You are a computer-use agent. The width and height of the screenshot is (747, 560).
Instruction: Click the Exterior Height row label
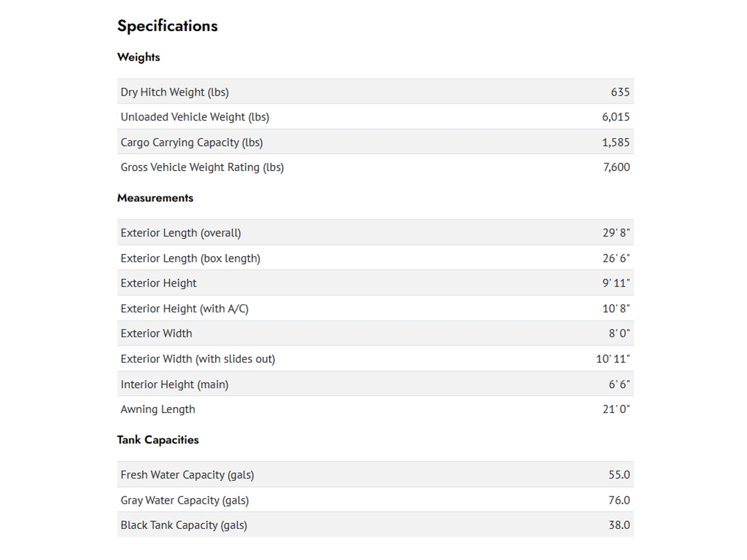[x=158, y=283]
